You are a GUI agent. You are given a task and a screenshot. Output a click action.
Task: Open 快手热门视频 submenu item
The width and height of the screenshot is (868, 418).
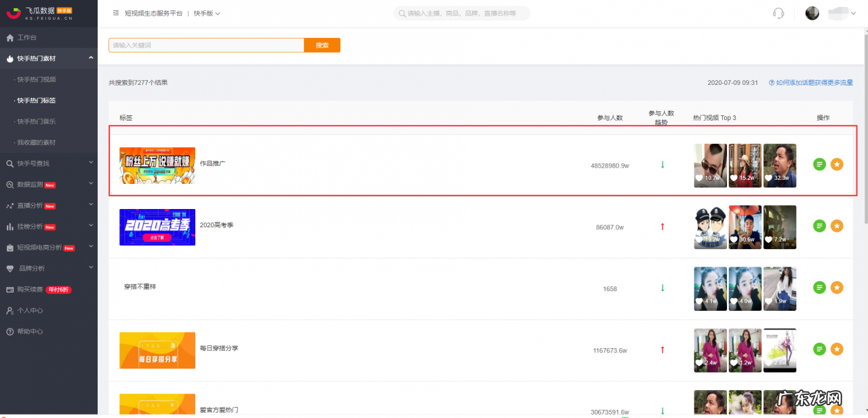[37, 79]
